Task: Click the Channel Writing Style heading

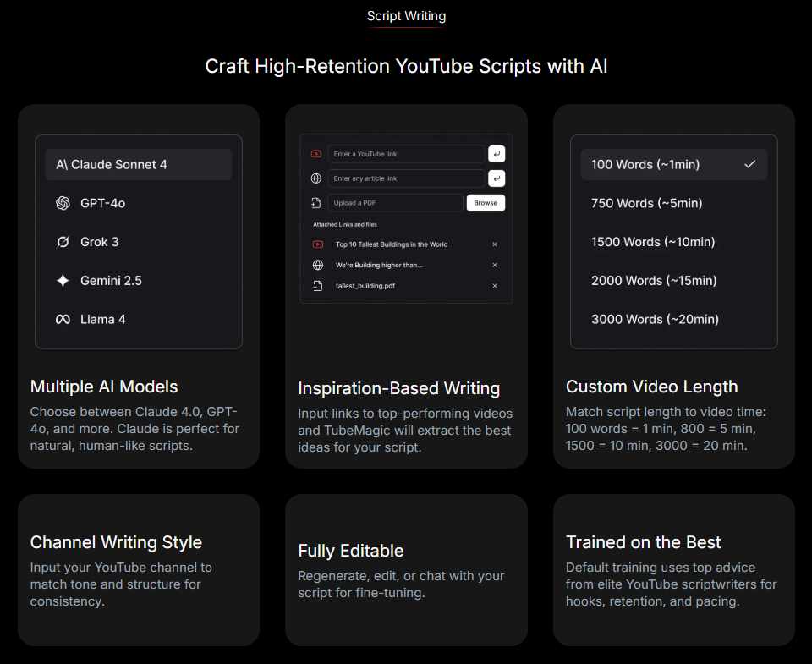Action: [x=116, y=542]
